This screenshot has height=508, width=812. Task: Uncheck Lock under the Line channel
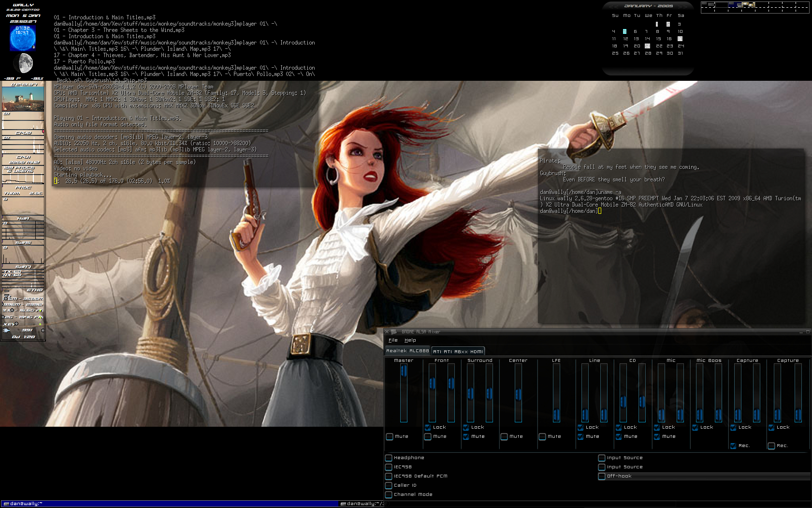[x=580, y=427]
